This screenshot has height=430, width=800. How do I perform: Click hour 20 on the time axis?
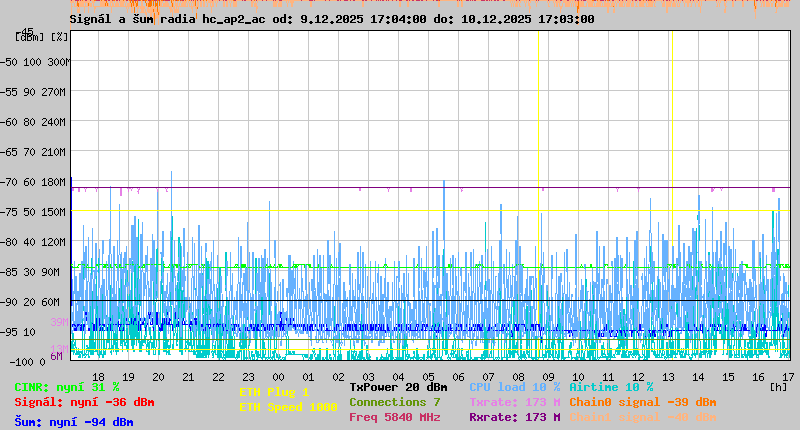point(158,376)
